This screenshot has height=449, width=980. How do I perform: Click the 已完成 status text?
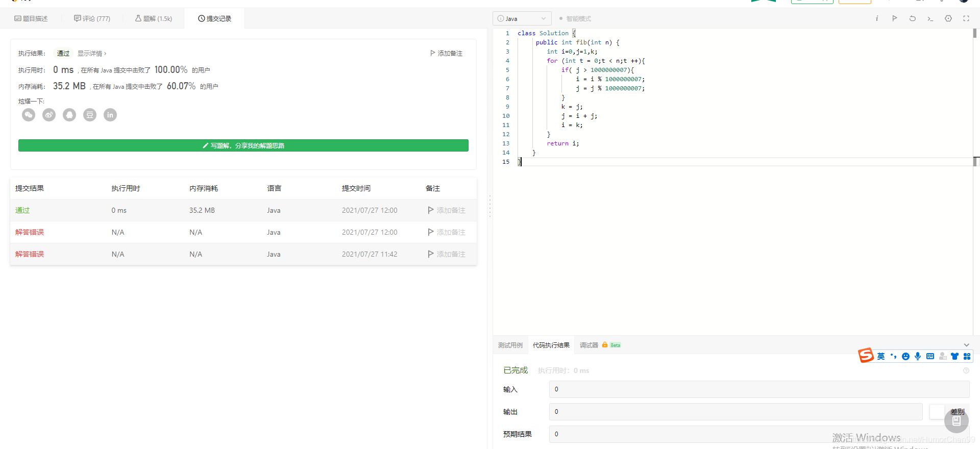(x=516, y=370)
